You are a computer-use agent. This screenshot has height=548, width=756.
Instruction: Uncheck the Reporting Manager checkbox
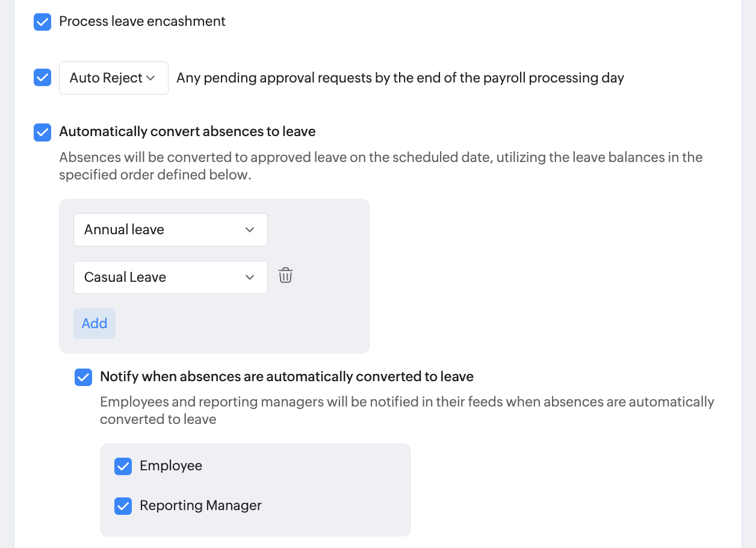(123, 506)
